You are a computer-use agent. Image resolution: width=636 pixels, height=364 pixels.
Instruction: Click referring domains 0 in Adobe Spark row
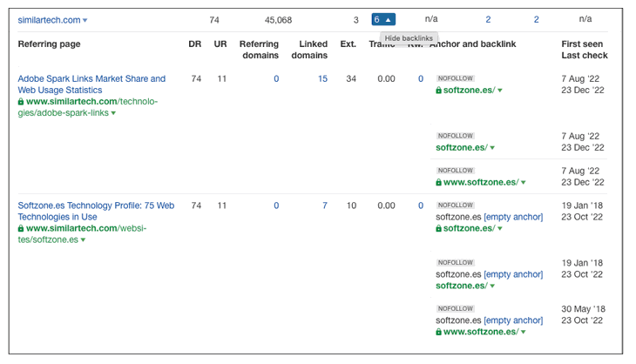click(x=276, y=79)
